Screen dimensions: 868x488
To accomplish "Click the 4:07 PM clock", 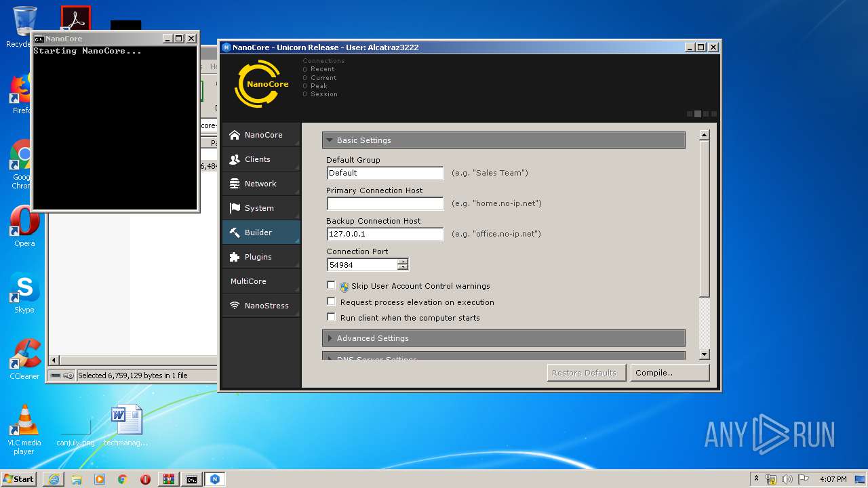I will pos(833,479).
